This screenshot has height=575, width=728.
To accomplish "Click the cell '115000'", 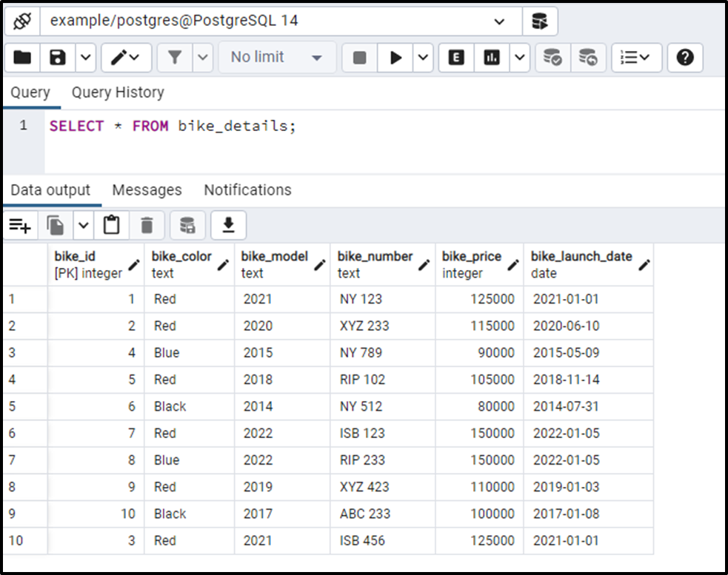I will tap(480, 326).
